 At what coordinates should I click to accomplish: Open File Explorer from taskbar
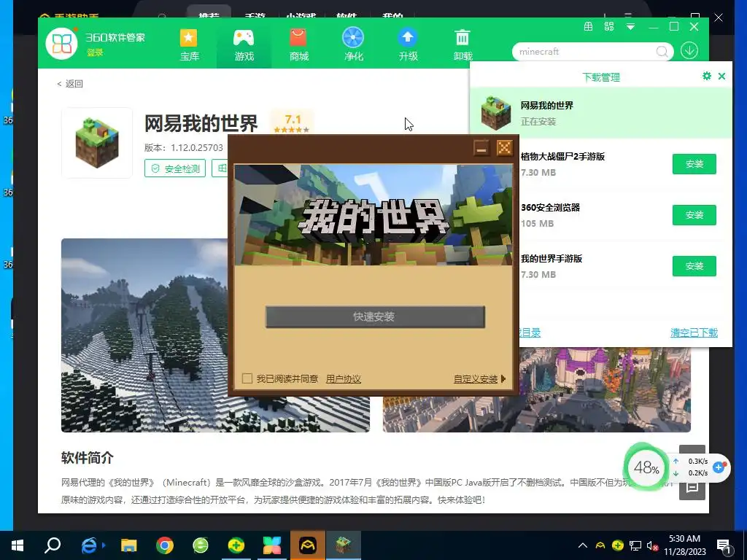(128, 545)
